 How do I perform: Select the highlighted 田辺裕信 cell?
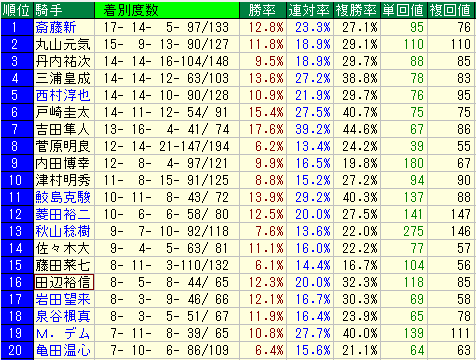click(x=64, y=282)
